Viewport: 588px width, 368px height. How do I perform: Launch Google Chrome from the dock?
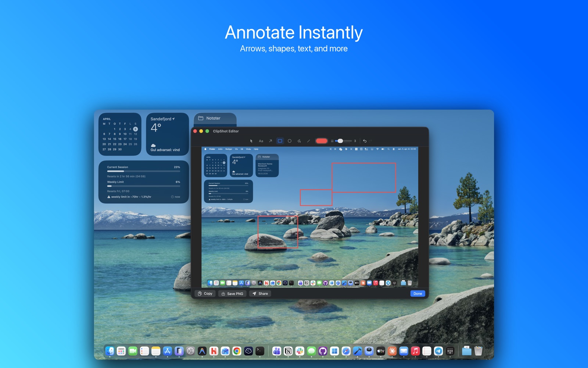click(237, 351)
